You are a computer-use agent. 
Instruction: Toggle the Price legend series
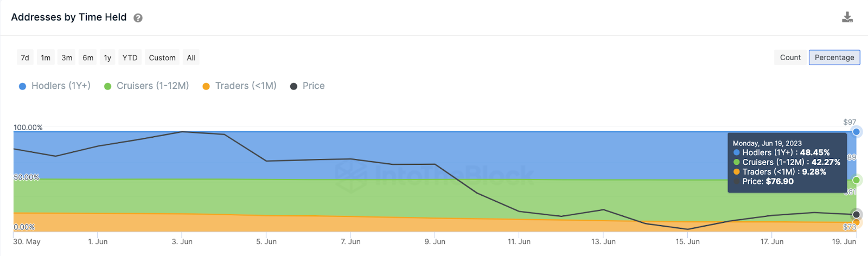308,86
